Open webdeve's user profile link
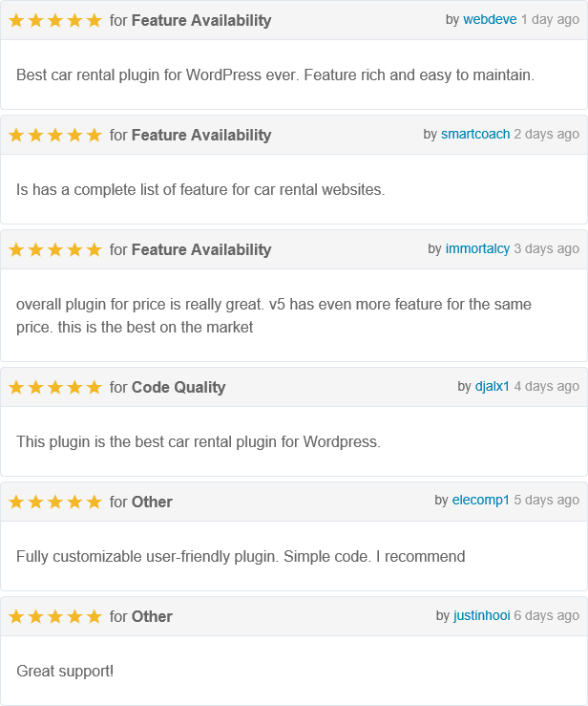The height and width of the screenshot is (706, 588). click(490, 20)
